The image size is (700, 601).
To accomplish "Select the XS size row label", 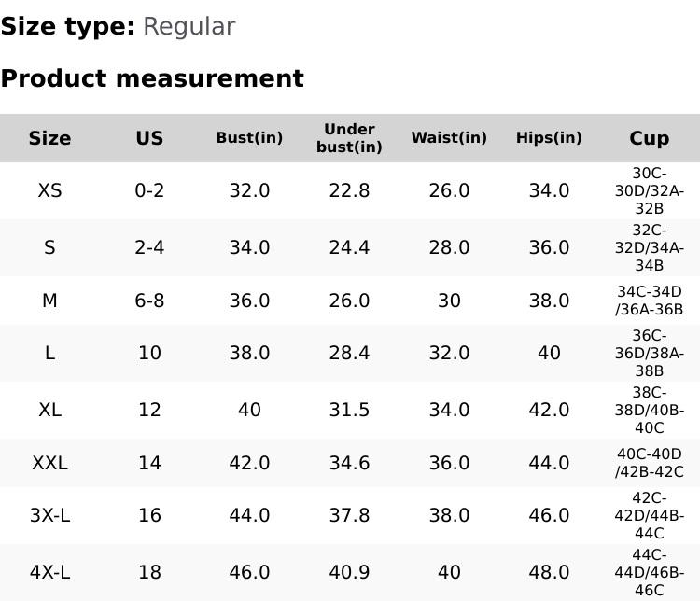I will click(49, 190).
